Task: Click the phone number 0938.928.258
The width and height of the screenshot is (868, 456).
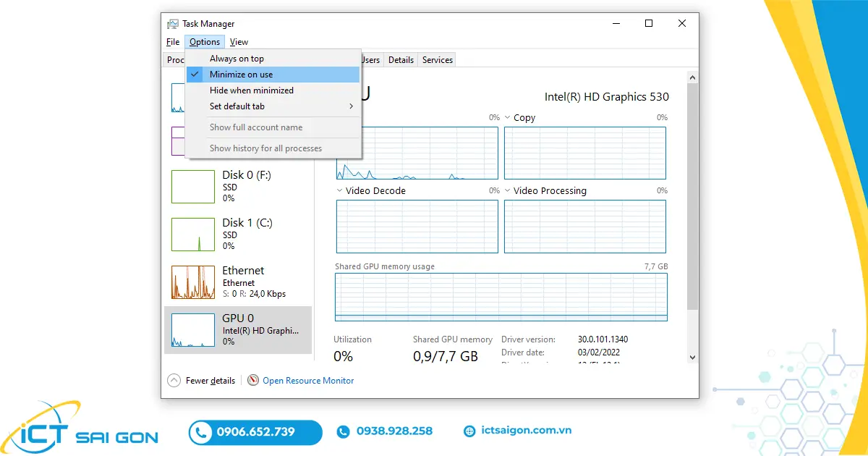Action: tap(394, 431)
